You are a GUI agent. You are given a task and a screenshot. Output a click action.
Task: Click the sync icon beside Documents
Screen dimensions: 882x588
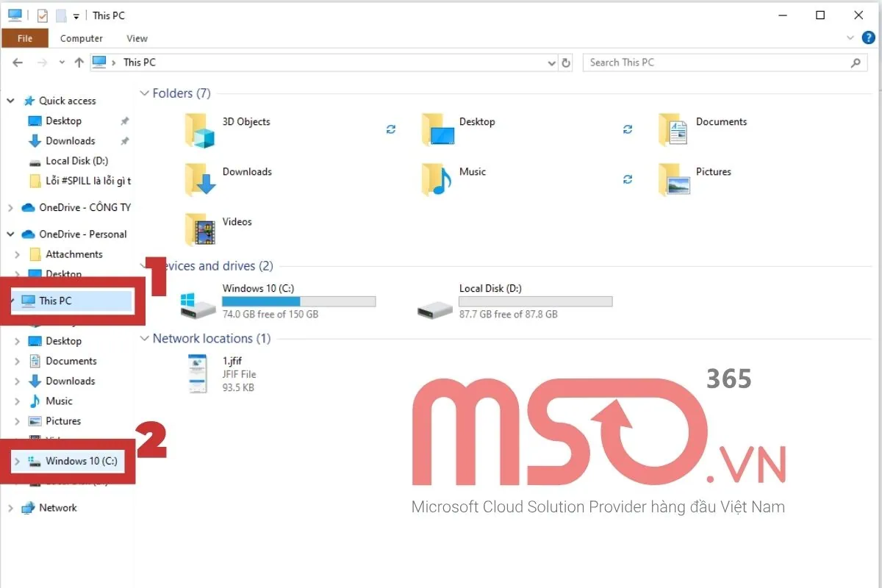click(628, 129)
